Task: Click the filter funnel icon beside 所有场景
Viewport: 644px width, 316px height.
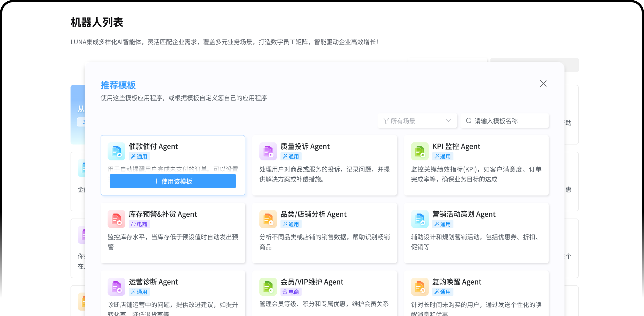Action: (x=385, y=121)
